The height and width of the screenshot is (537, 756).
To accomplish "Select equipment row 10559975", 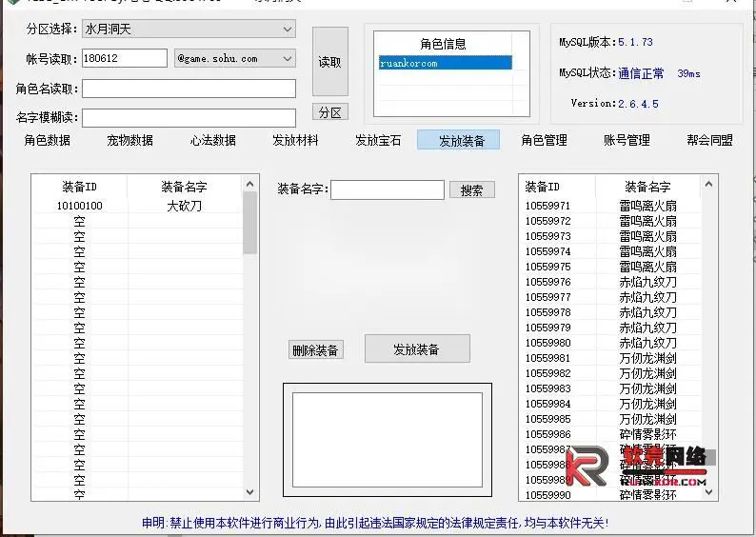I will (611, 267).
